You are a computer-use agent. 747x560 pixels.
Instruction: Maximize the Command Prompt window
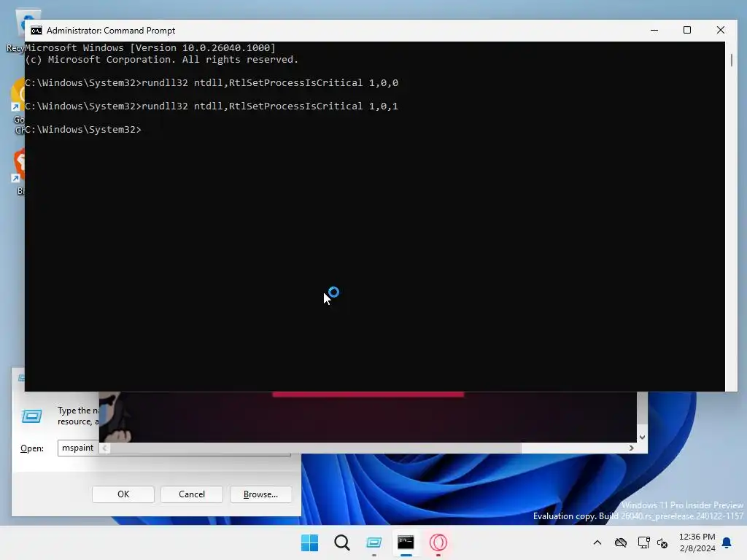click(687, 30)
